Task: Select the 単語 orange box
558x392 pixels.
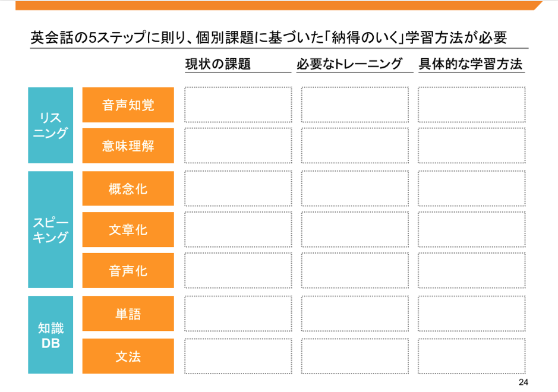Action: click(x=128, y=314)
